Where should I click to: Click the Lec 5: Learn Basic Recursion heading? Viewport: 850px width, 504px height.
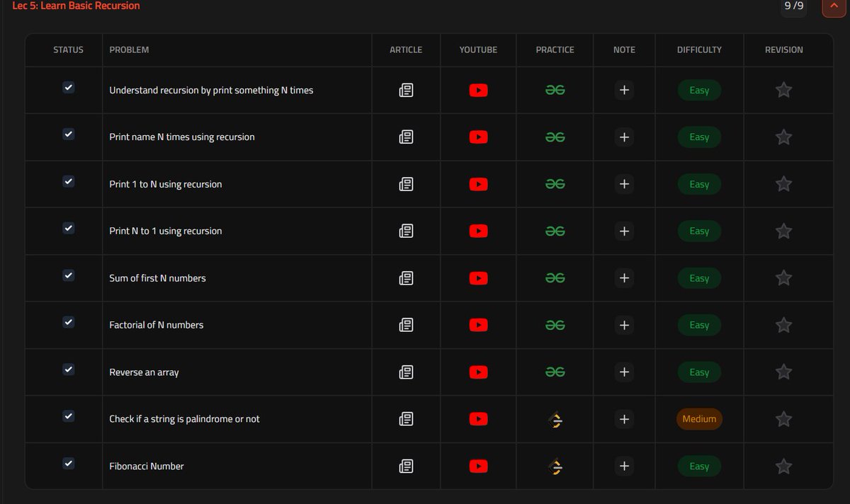point(76,6)
